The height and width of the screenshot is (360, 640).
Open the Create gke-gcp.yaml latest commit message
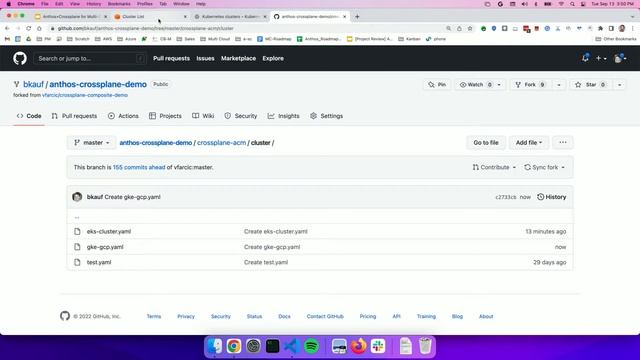132,197
